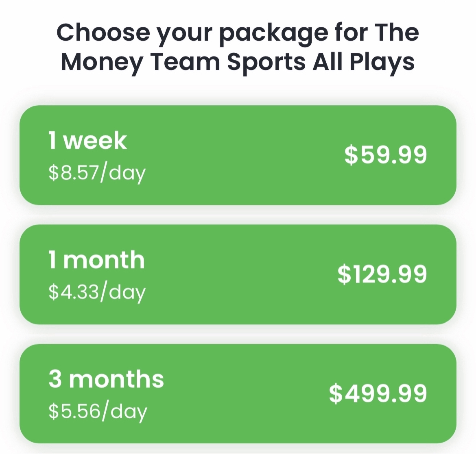Select the cheapest total price package
The height and width of the screenshot is (454, 476).
click(238, 155)
